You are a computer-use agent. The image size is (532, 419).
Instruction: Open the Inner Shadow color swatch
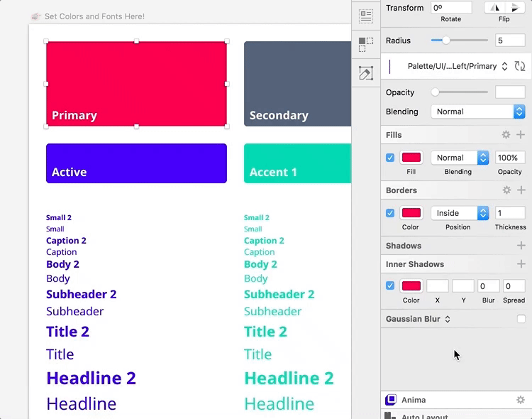pyautogui.click(x=411, y=285)
